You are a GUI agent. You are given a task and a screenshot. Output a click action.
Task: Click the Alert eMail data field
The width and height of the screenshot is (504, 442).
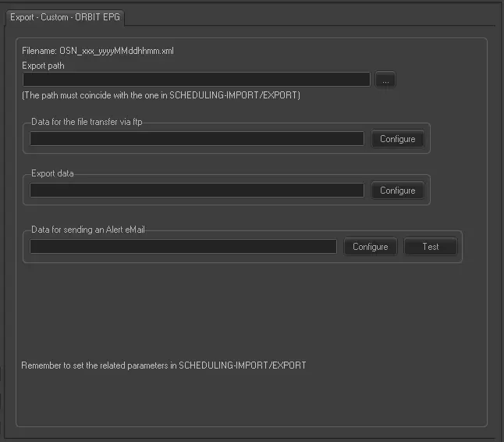pyautogui.click(x=183, y=247)
